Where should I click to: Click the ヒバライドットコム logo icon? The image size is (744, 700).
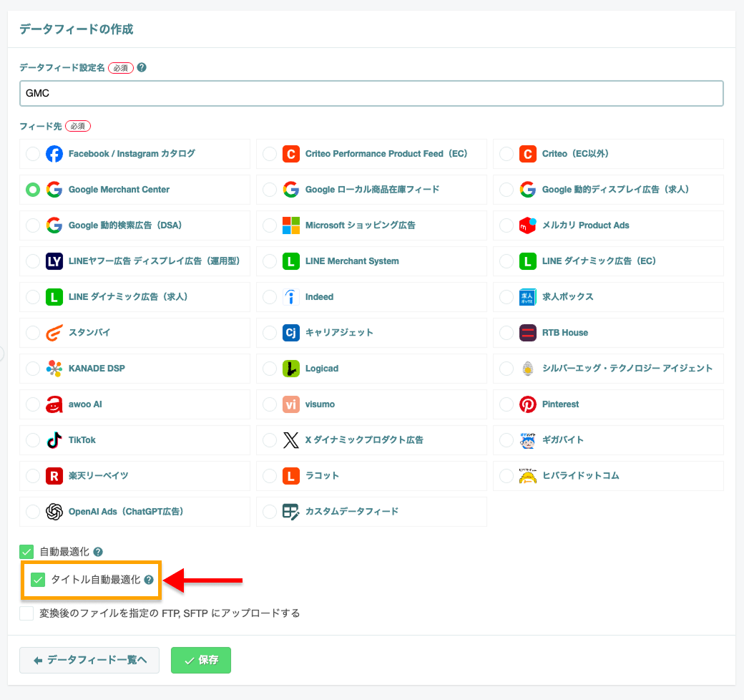coord(528,475)
